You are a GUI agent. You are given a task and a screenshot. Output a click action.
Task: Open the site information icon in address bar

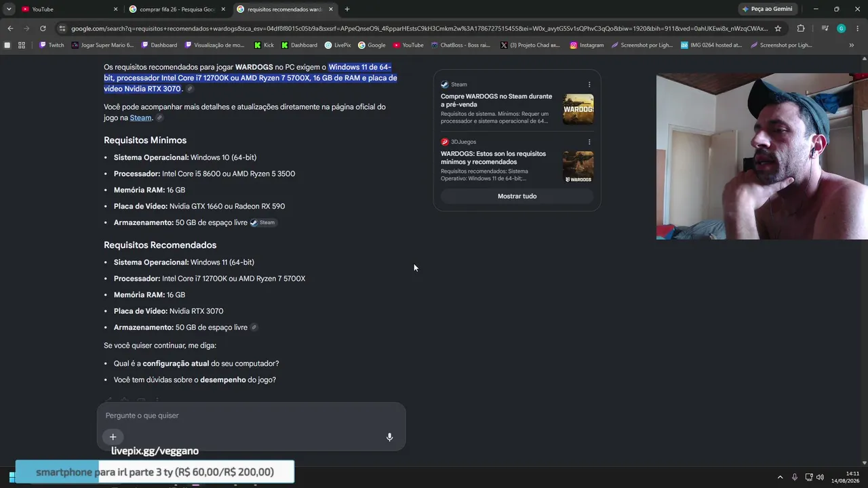pyautogui.click(x=62, y=28)
